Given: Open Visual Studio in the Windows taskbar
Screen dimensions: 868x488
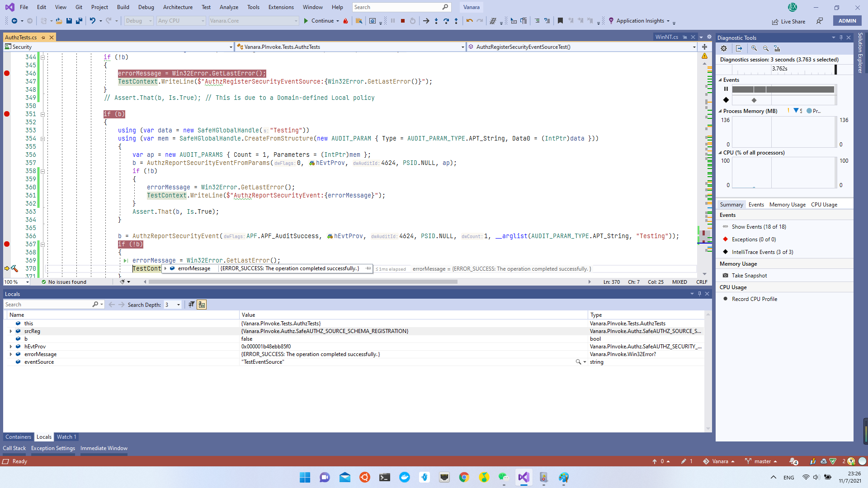Looking at the screenshot, I should (524, 477).
